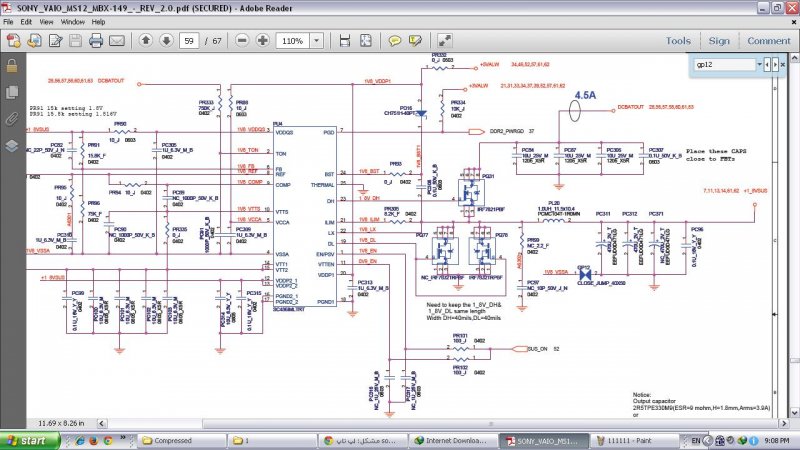The image size is (800, 450).
Task: Switch to Read Mode with the arrows icon
Action: tap(444, 40)
